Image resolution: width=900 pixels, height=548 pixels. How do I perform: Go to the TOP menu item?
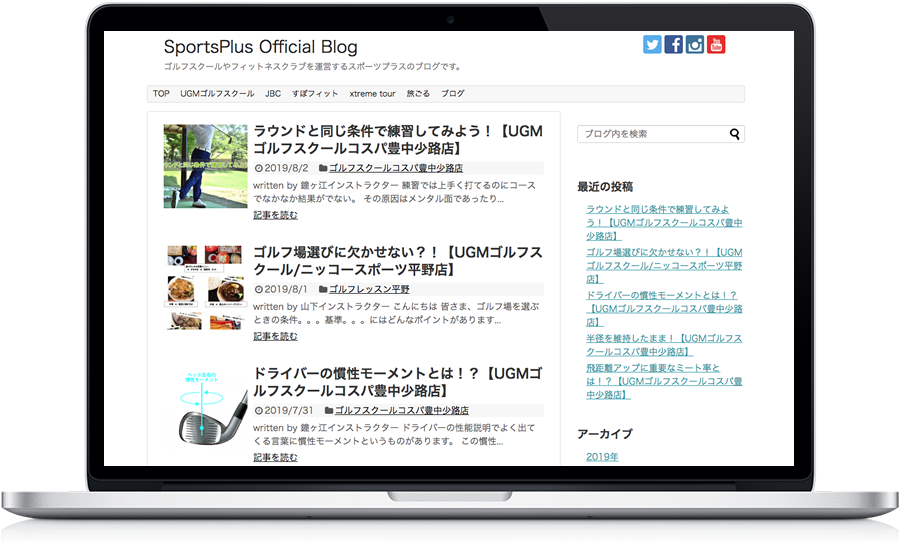[x=161, y=94]
